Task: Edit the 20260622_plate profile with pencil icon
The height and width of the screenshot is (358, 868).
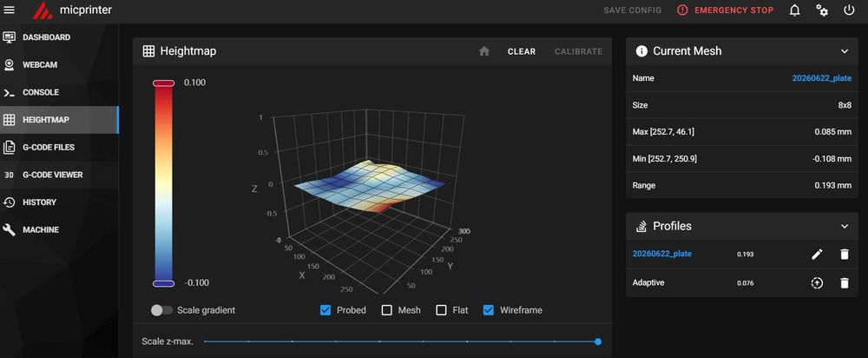Action: [817, 254]
